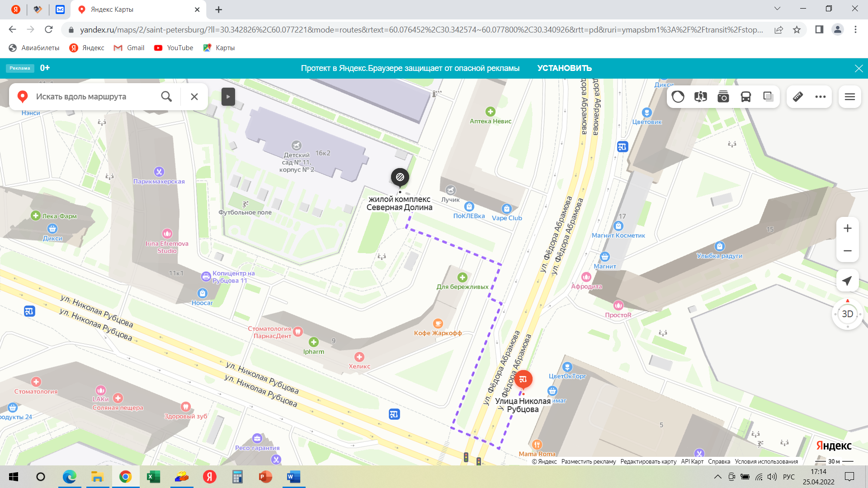Locate me with the geolocation arrow
Image resolution: width=868 pixels, height=488 pixels.
tap(848, 281)
